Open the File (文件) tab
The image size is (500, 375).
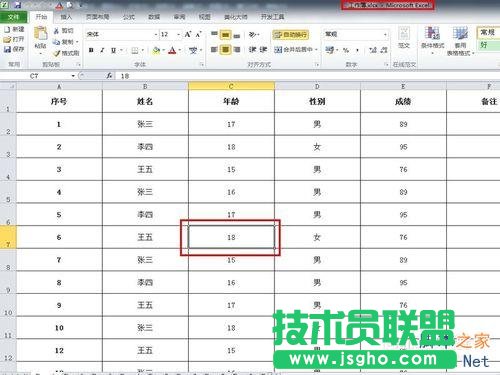[13, 17]
